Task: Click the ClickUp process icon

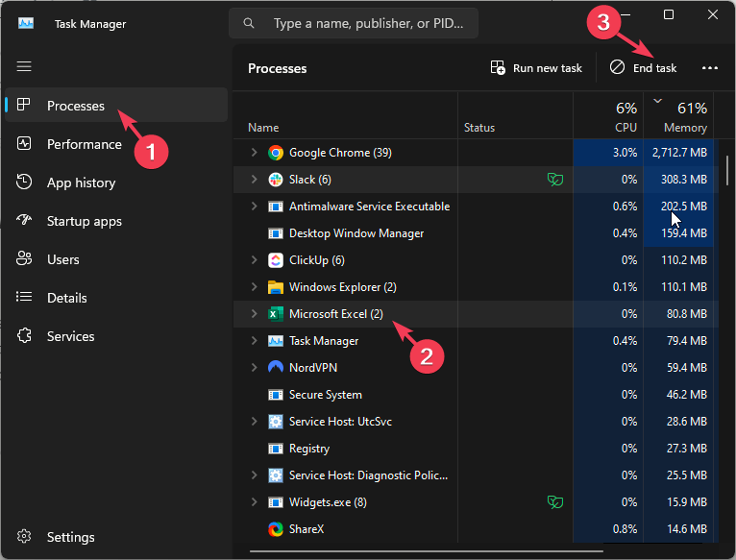Action: pyautogui.click(x=276, y=260)
